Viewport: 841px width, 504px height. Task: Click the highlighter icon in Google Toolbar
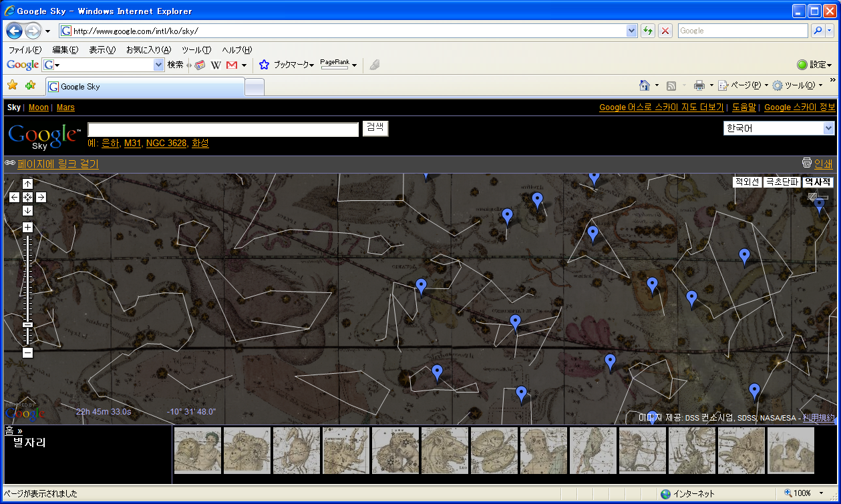375,65
